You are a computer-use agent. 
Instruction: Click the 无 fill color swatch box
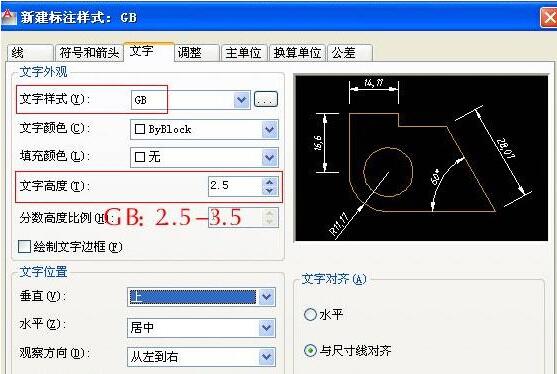tap(140, 157)
